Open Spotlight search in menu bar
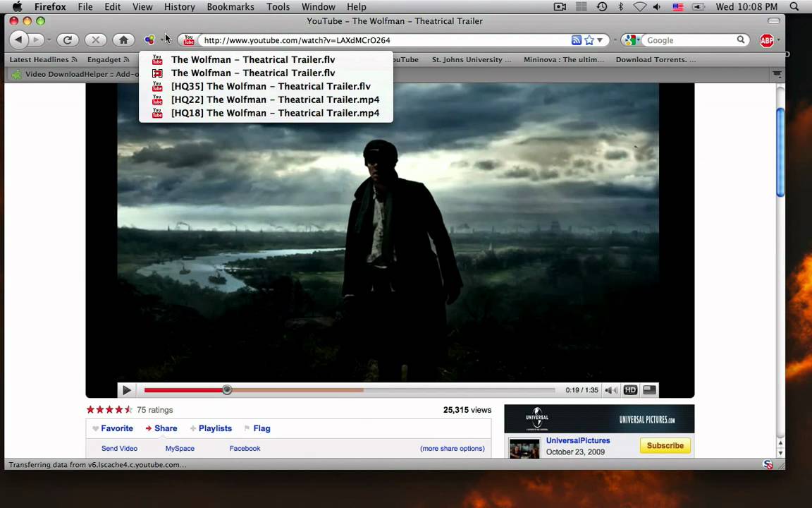The height and width of the screenshot is (508, 812). 794,7
